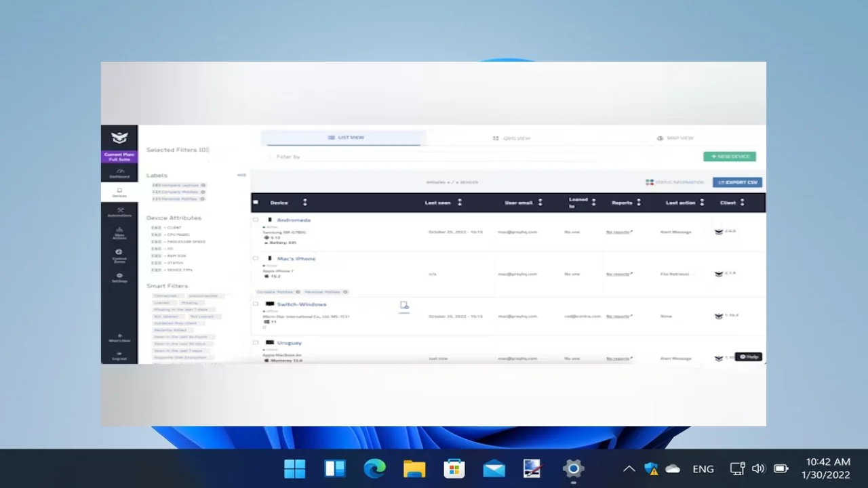The height and width of the screenshot is (488, 868).
Task: Toggle eye on Company Laptops label
Action: point(203,185)
